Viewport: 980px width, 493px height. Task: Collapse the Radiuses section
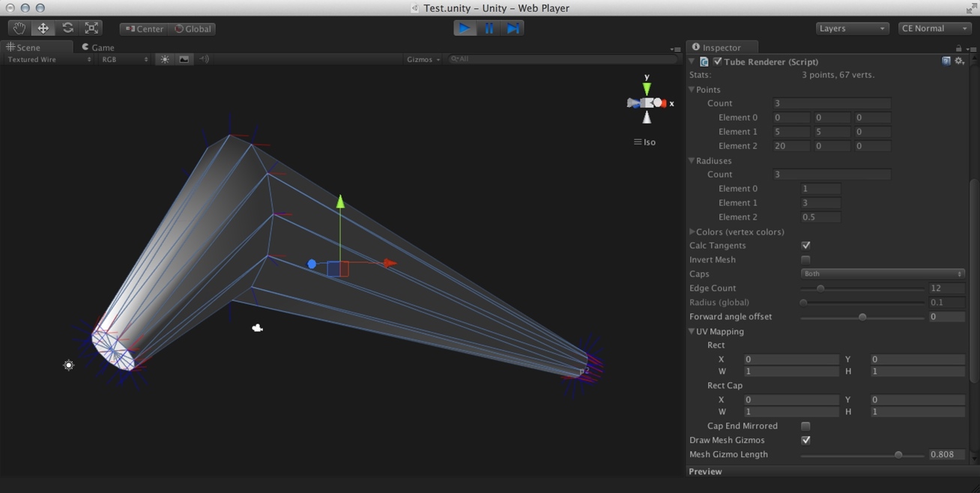692,160
